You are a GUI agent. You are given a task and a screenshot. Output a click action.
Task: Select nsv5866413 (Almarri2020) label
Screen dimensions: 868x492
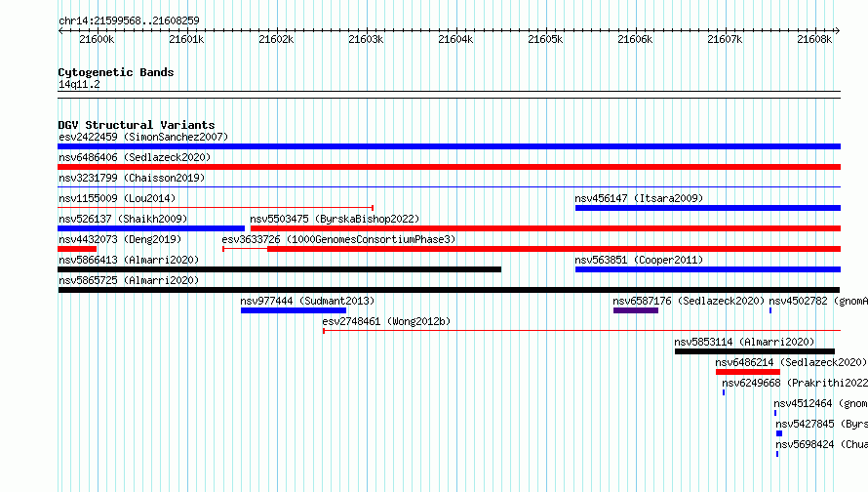point(129,260)
